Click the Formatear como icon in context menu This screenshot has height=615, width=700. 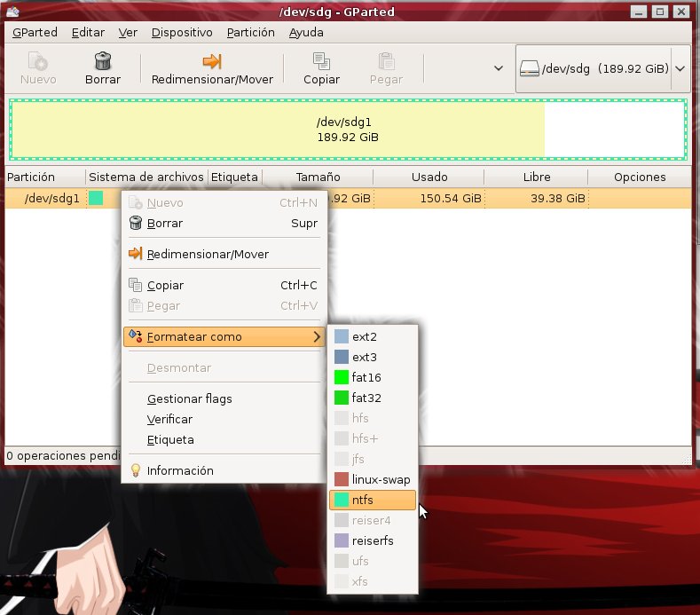(135, 335)
